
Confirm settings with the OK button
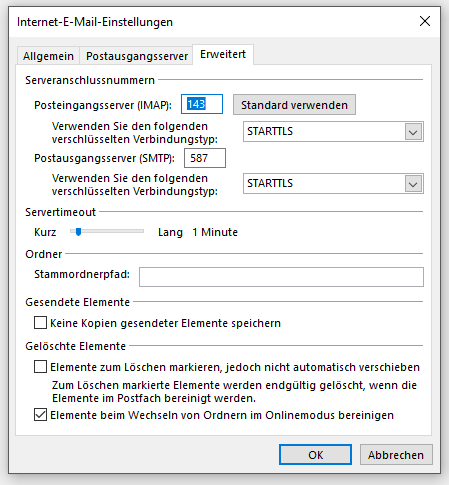[x=315, y=455]
